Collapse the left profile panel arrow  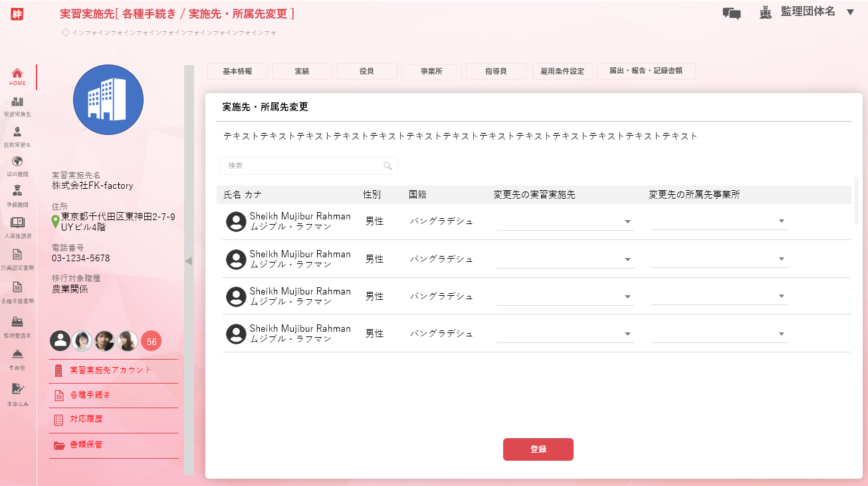coord(189,261)
